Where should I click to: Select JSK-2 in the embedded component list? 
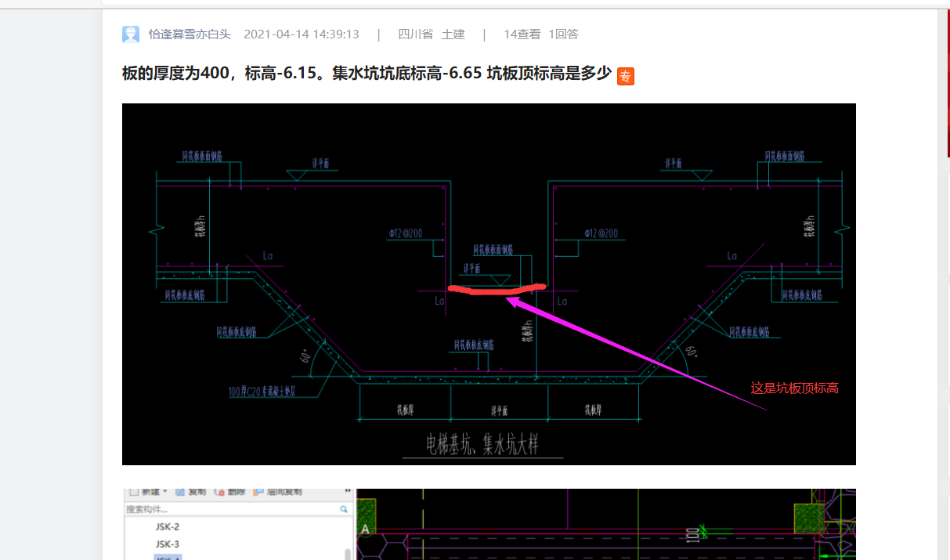click(168, 527)
